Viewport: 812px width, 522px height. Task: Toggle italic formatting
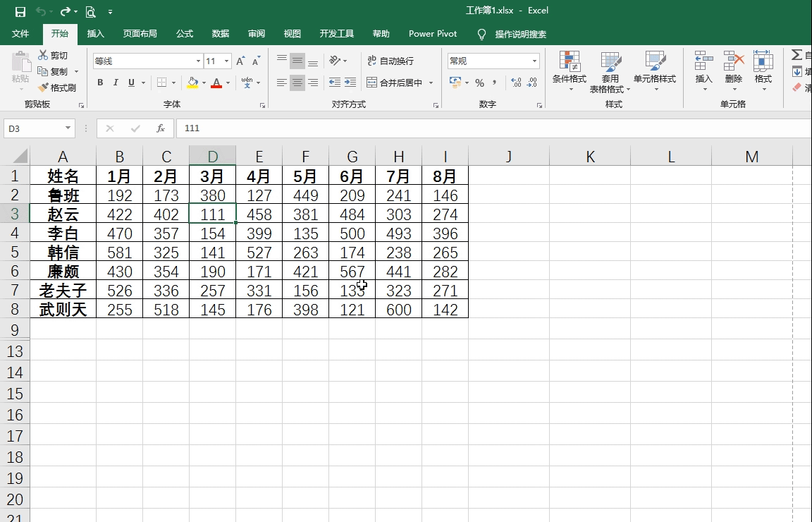(116, 83)
